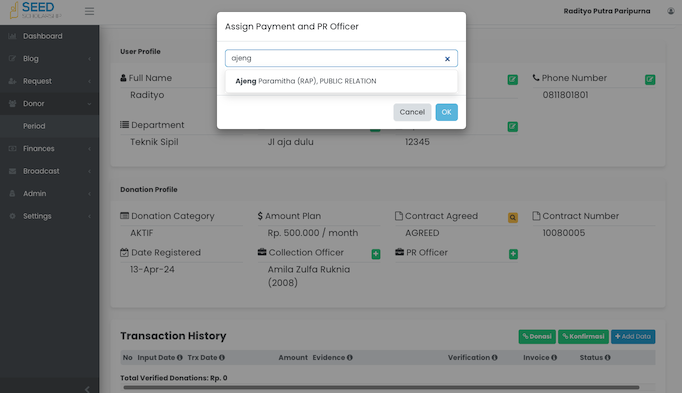Click Blog sidebar edit icon

tap(12, 59)
